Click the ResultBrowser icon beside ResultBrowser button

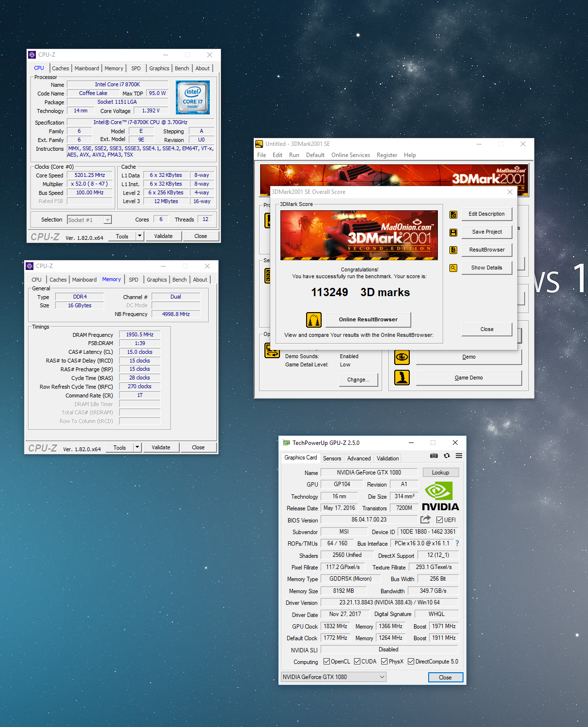tap(453, 250)
